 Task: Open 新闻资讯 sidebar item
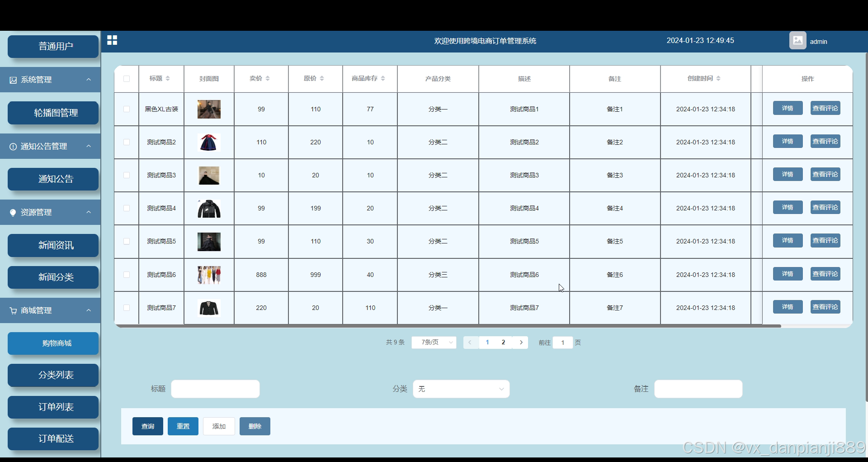[53, 245]
